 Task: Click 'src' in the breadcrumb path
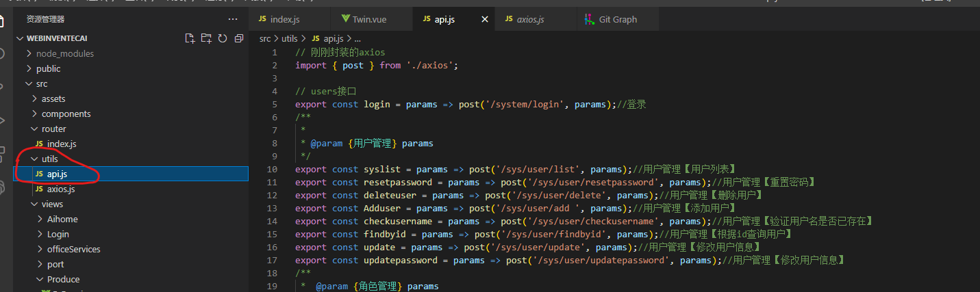265,39
